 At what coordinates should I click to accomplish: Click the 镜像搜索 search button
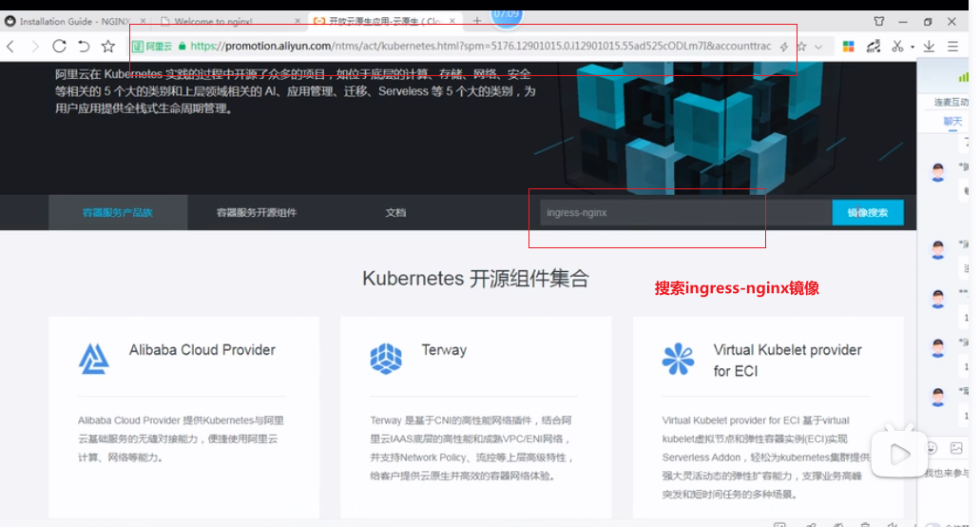click(868, 212)
